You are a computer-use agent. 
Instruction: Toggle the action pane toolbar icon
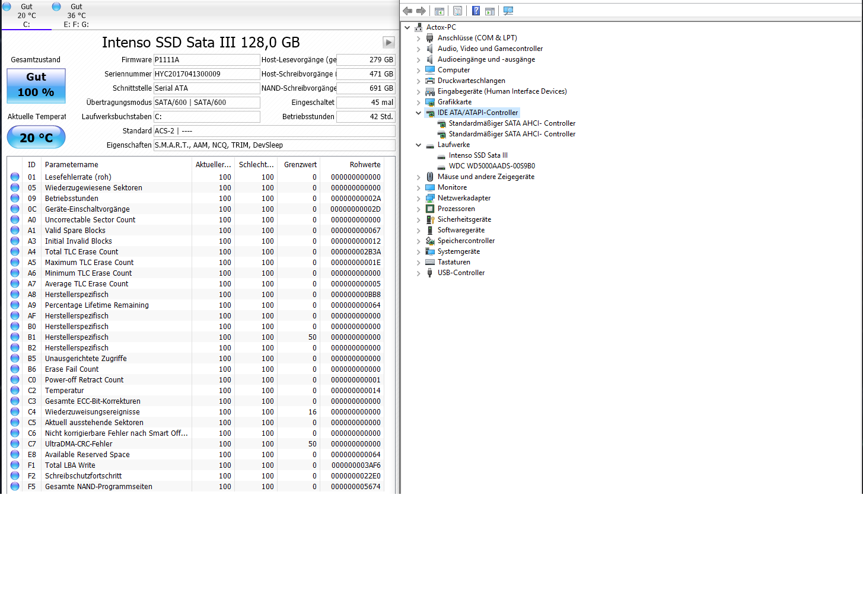(490, 11)
